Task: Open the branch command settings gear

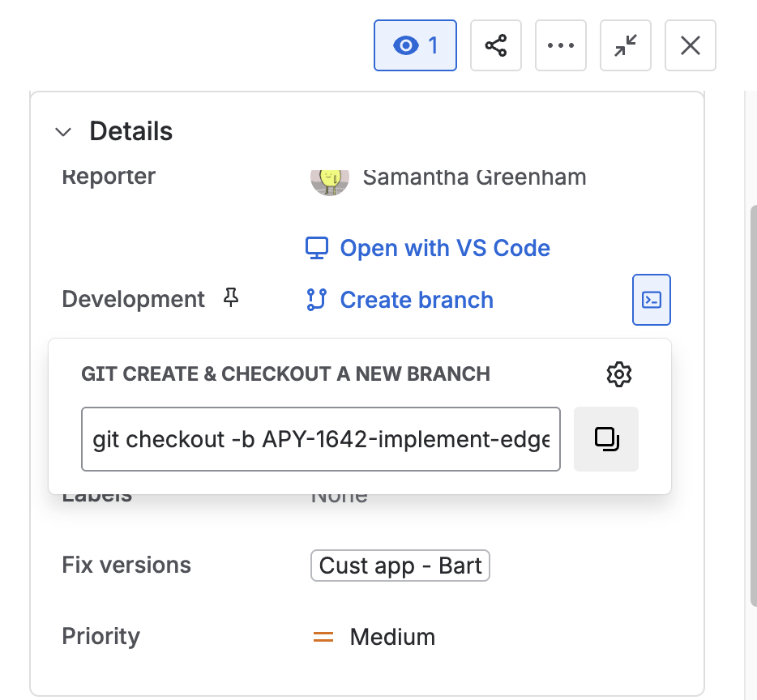Action: [x=619, y=373]
